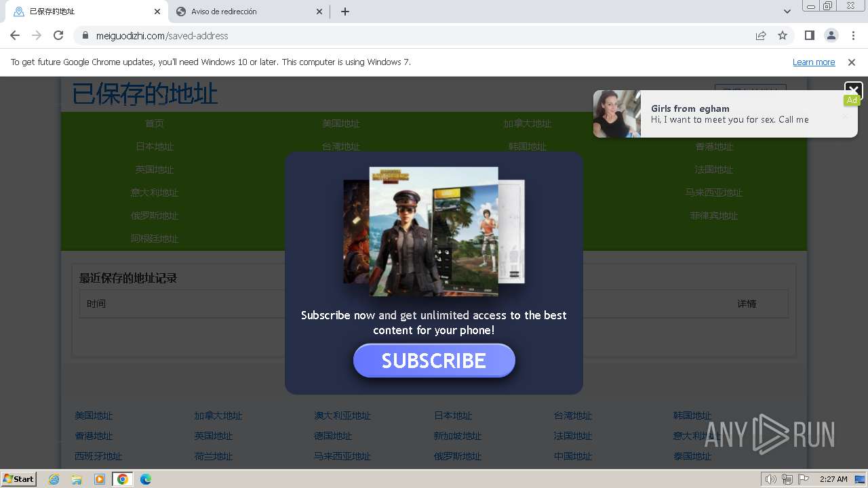Screen dimensions: 868x488
Task: Open footer link 加拿大地址
Action: coord(218,415)
